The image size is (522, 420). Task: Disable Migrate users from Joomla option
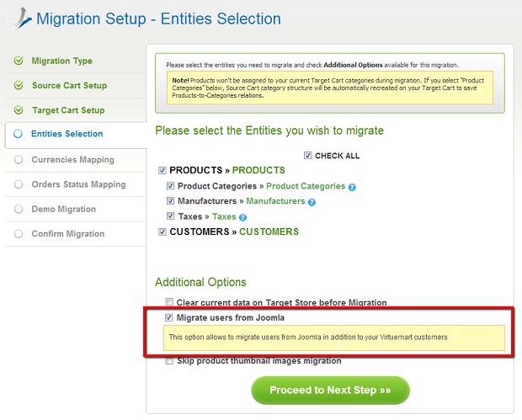coord(169,318)
